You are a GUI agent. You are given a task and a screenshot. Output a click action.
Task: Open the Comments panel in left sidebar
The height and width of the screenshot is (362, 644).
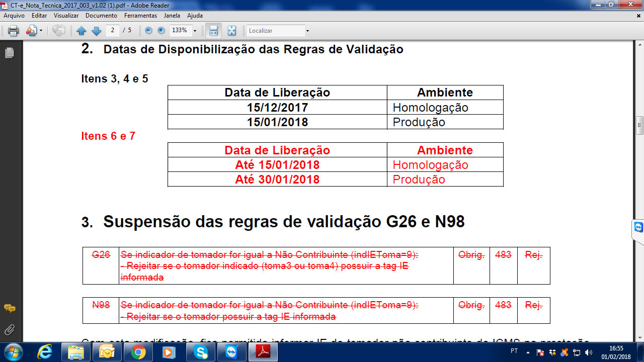(10, 309)
